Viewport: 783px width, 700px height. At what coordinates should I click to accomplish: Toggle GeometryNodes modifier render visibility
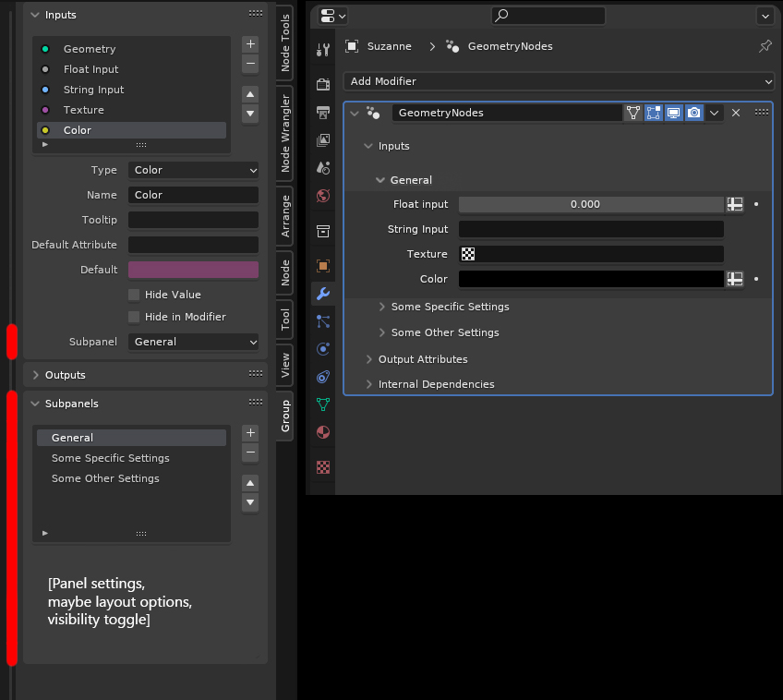[x=694, y=113]
